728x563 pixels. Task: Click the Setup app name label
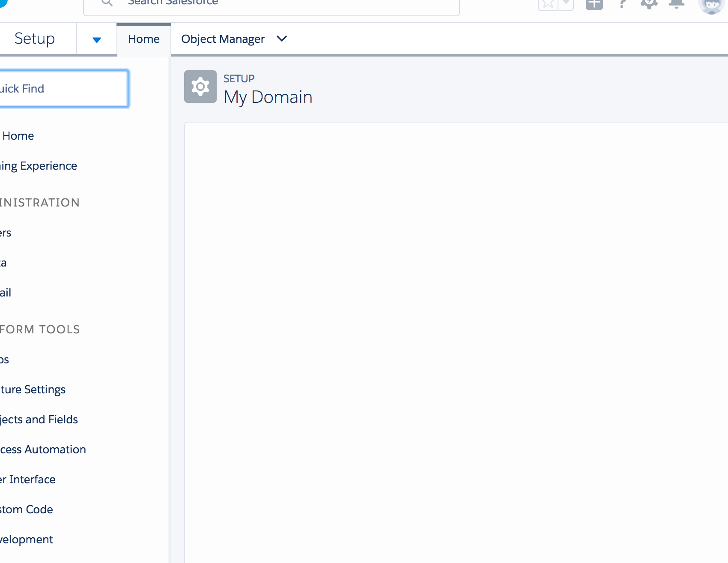pyautogui.click(x=35, y=39)
